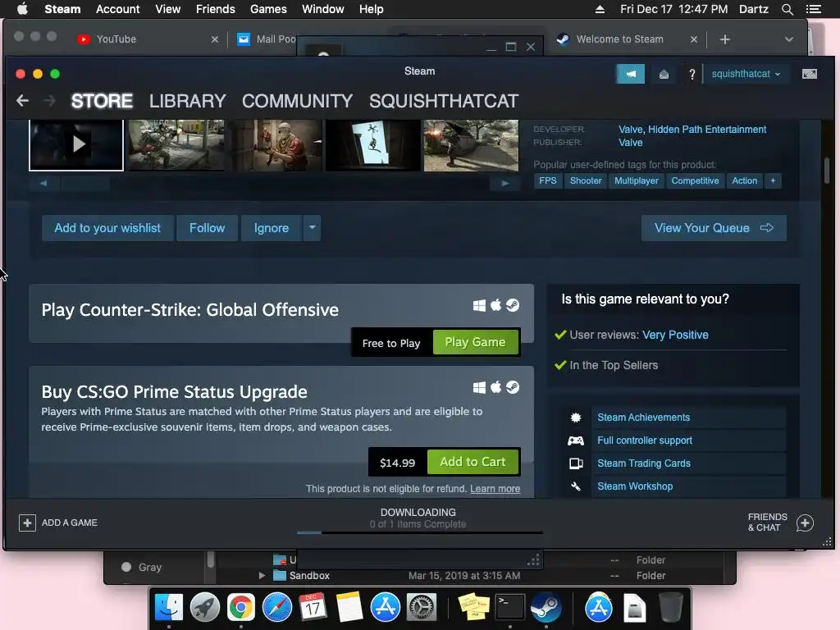Open the refund Learn more link
The height and width of the screenshot is (630, 840).
[x=495, y=489]
